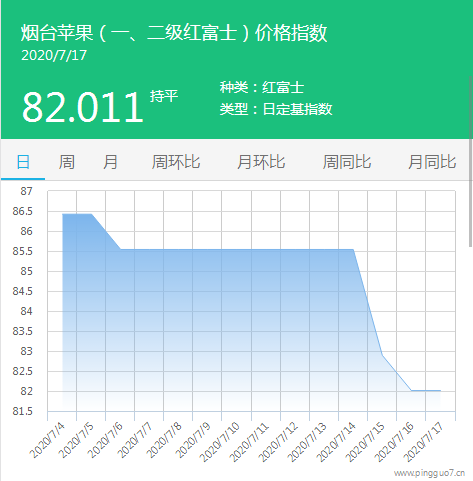
Task: Click the 82.011 index value
Action: tap(83, 107)
